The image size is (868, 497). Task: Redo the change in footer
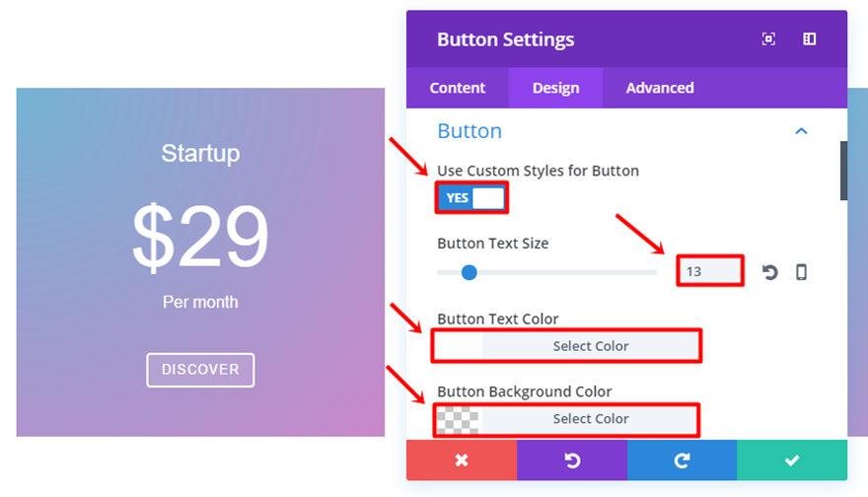[682, 461]
